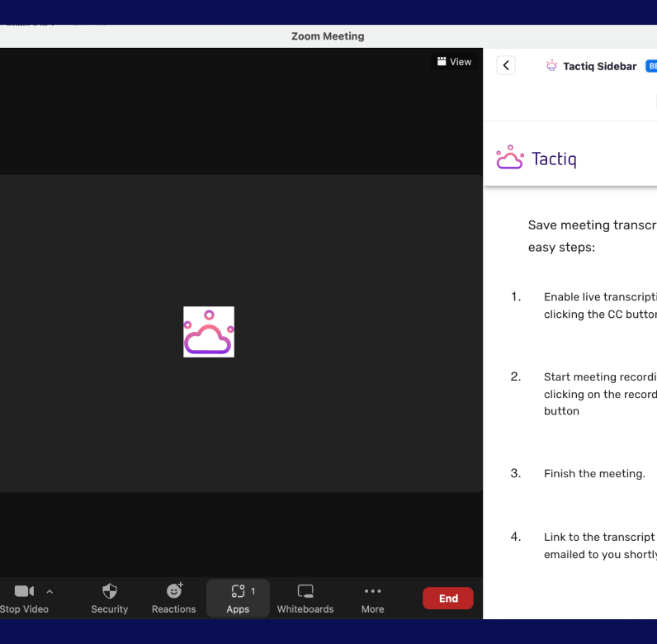The height and width of the screenshot is (644, 657).
Task: Click the Tactiq brand name text
Action: click(554, 159)
